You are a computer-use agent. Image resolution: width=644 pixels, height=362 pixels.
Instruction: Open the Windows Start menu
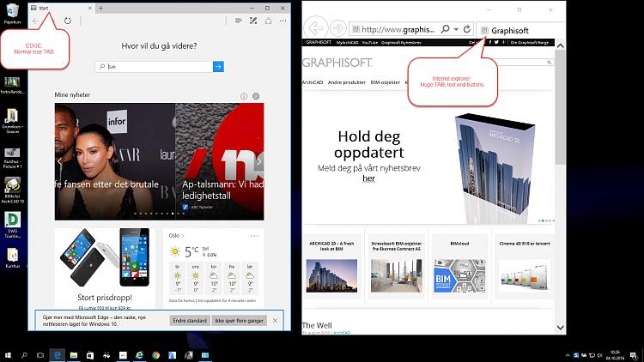8,355
